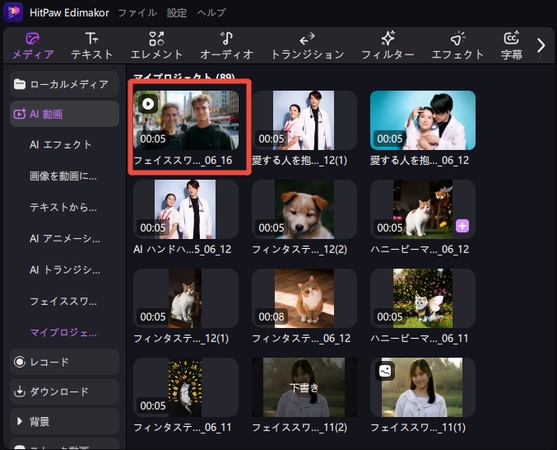
Task: Open AI アニメーシ... sidebar entry
Action: pos(65,238)
